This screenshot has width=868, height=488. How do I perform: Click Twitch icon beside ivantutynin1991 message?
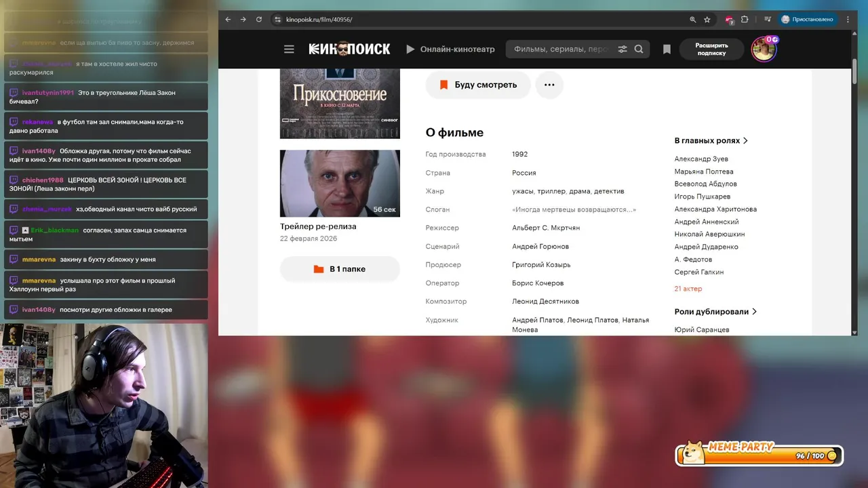tap(14, 93)
